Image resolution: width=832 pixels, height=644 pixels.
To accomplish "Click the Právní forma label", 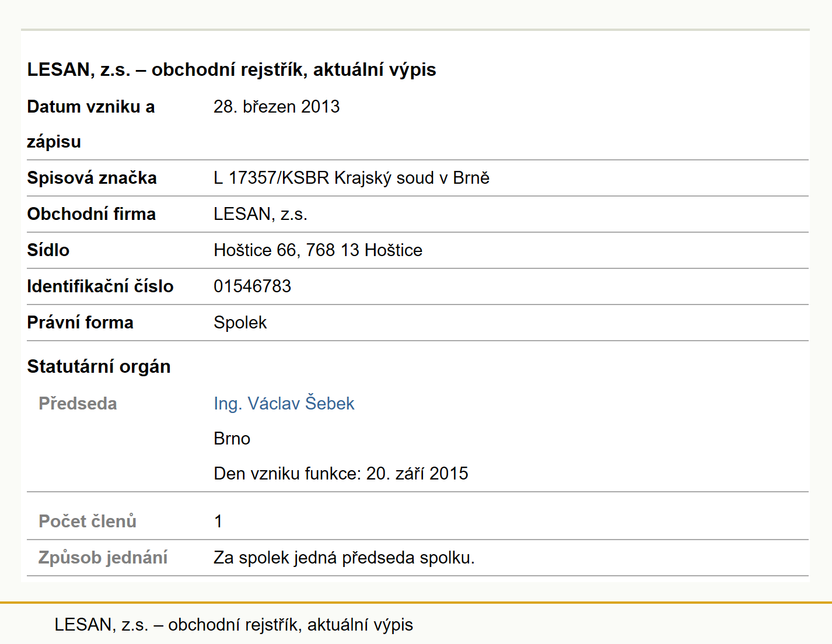I will (80, 323).
